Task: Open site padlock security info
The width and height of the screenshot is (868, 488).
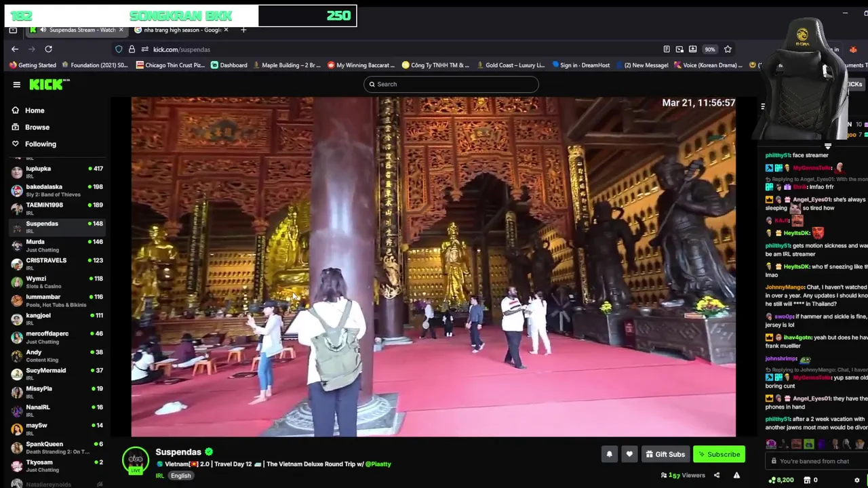Action: click(x=132, y=49)
